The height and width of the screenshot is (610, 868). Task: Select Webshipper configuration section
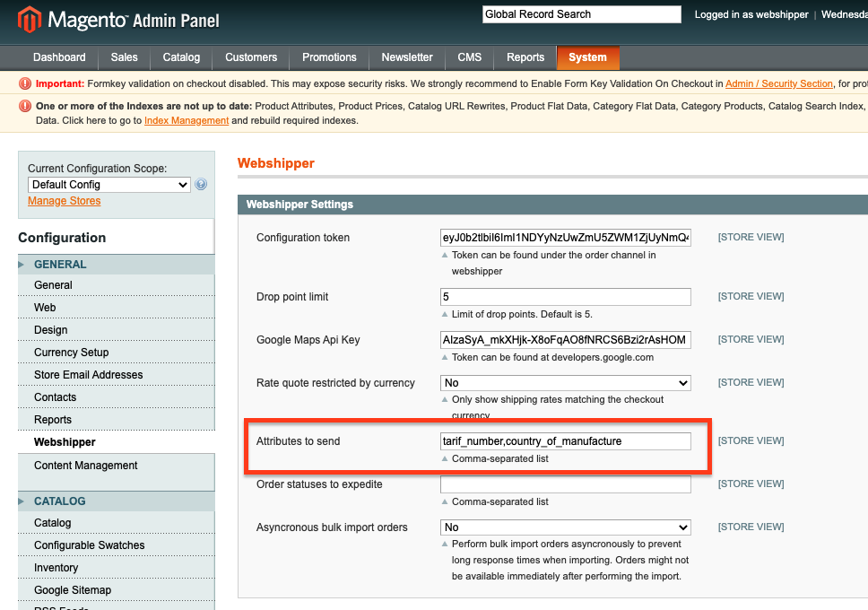[x=117, y=442]
